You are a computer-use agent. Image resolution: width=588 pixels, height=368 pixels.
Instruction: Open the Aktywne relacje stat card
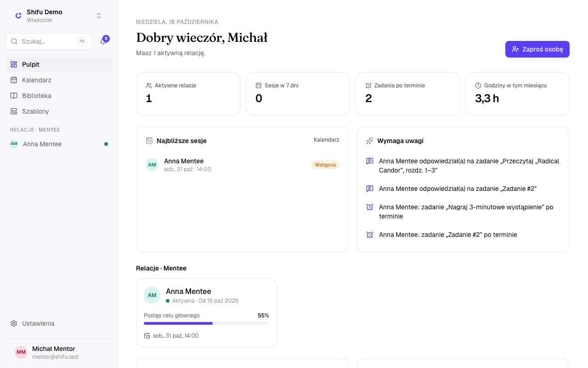(x=188, y=94)
